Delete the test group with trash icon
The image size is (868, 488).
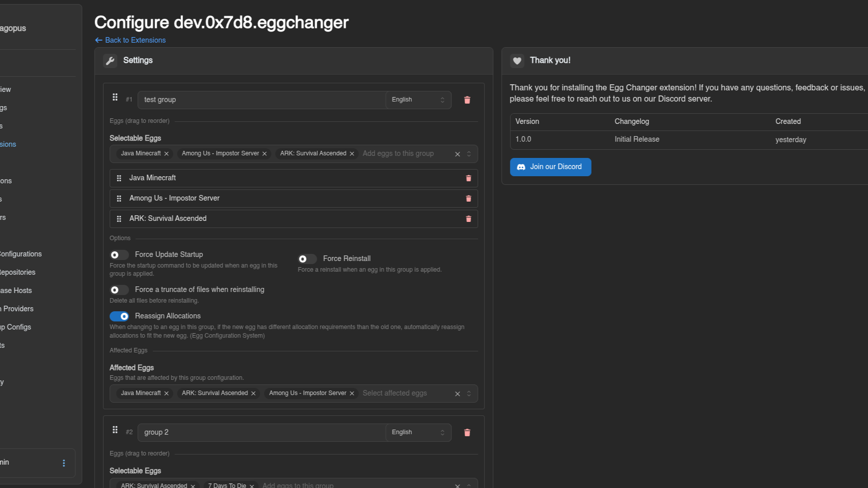tap(467, 100)
